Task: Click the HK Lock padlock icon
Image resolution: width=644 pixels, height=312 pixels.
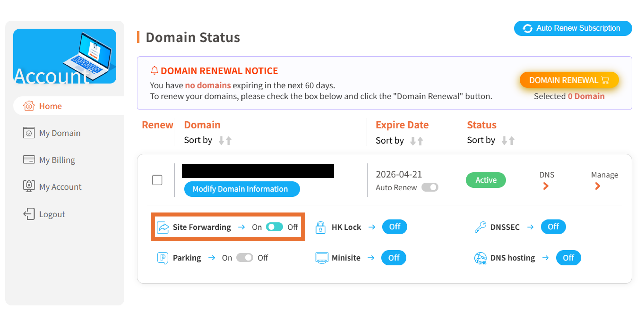Action: click(320, 227)
